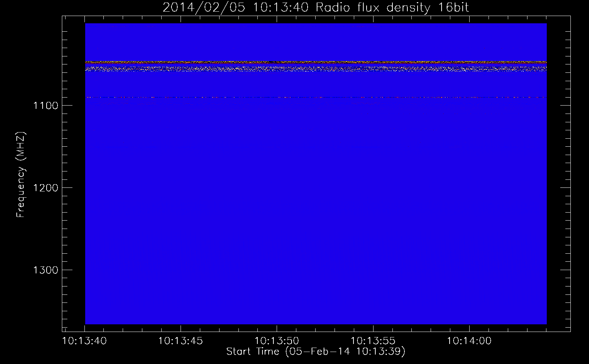Click the date "2014/02/05" in the title
589x364 pixels.
[203, 7]
